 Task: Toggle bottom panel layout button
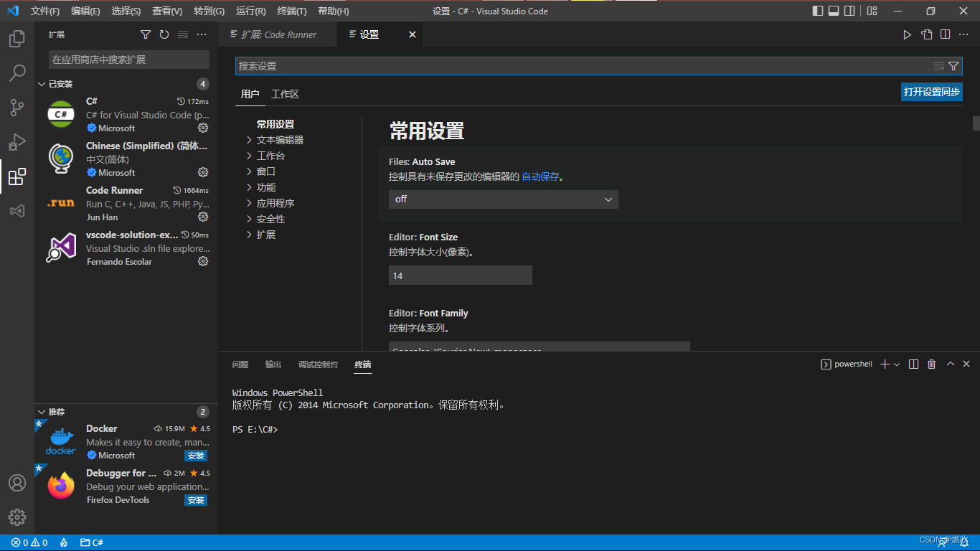(834, 11)
